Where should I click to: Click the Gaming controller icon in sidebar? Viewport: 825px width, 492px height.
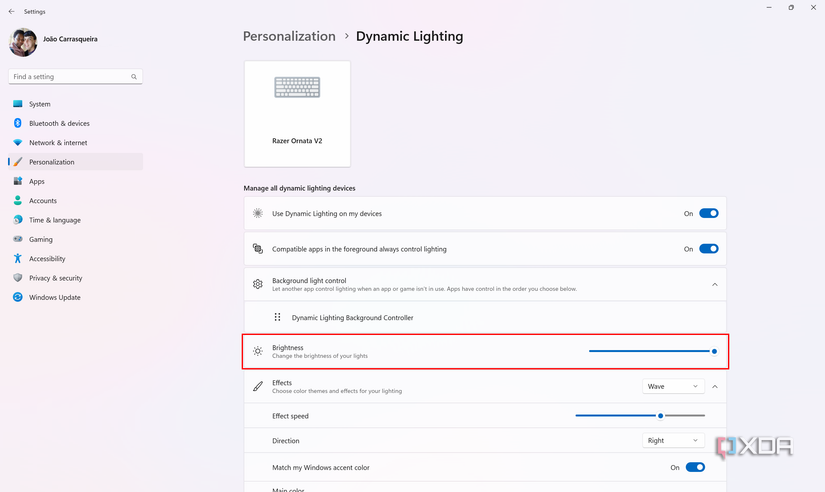pyautogui.click(x=18, y=240)
